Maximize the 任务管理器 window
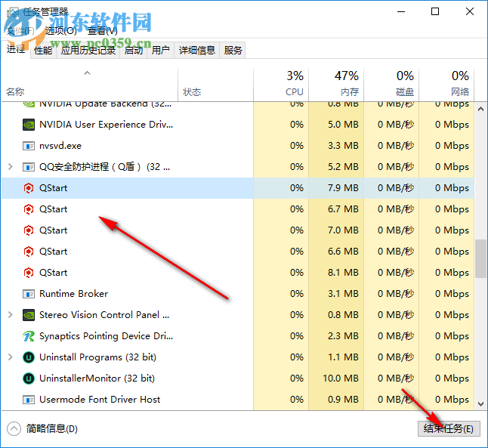Image resolution: width=488 pixels, height=448 pixels. pyautogui.click(x=435, y=11)
